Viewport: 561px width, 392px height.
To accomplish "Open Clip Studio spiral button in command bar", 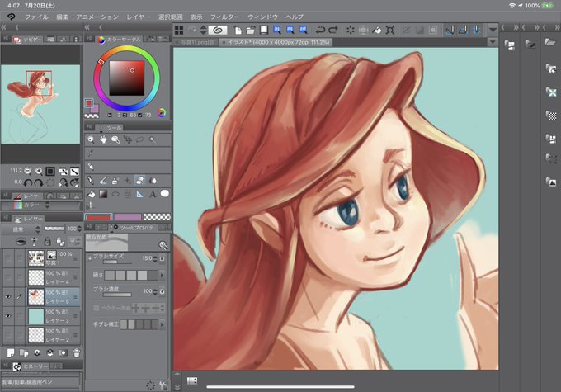I will tap(217, 30).
